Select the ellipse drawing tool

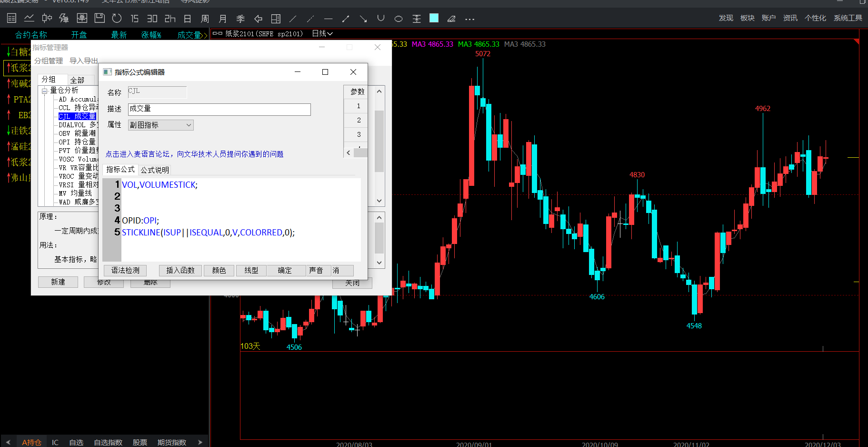pyautogui.click(x=399, y=19)
